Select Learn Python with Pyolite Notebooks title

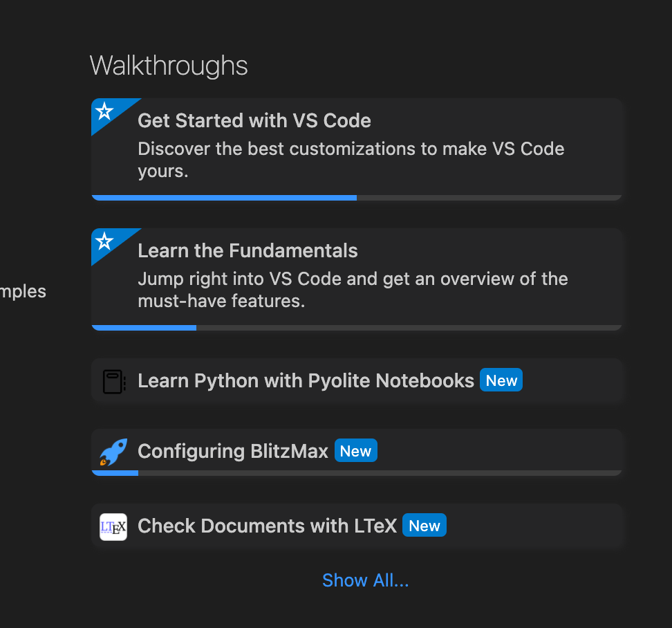pyautogui.click(x=306, y=381)
